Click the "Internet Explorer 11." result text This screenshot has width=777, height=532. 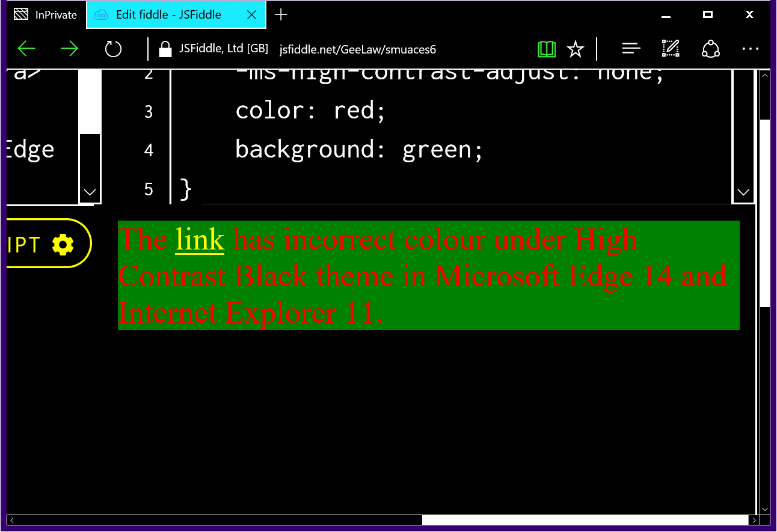tap(251, 313)
